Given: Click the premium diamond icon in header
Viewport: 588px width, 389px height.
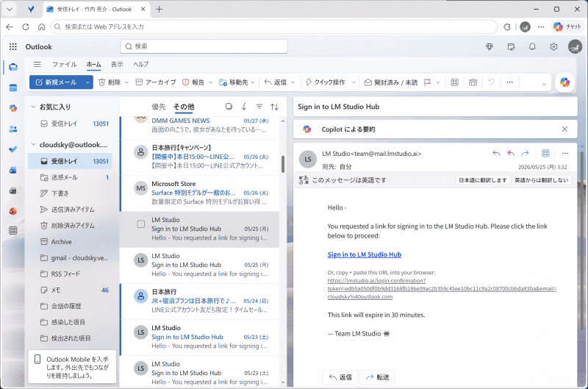Looking at the screenshot, I should (x=490, y=47).
